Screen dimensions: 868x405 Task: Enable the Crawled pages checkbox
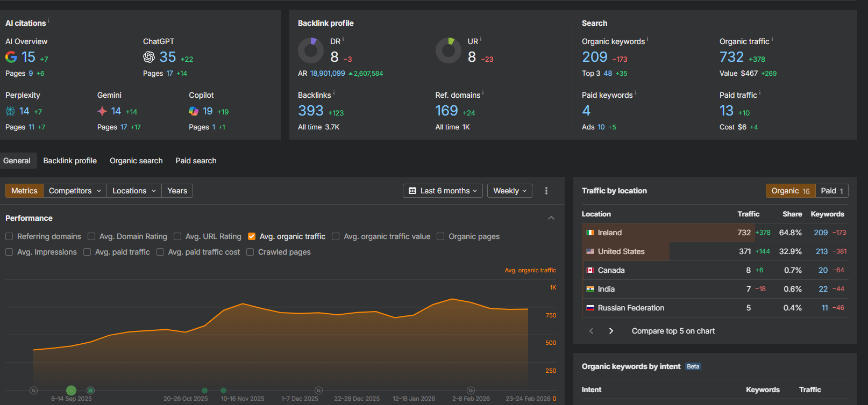250,252
